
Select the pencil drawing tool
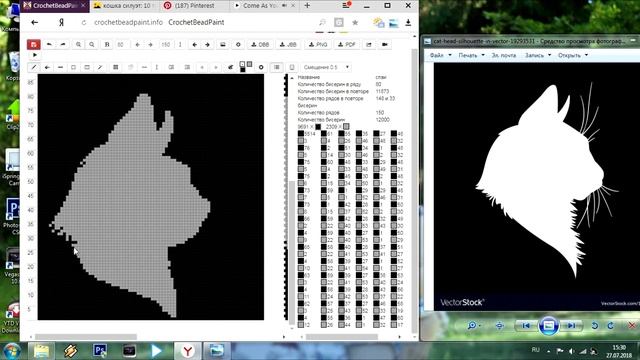(34, 67)
